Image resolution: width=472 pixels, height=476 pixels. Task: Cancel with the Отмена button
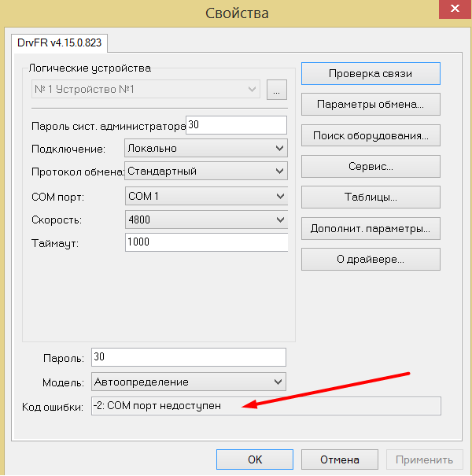pos(340,459)
